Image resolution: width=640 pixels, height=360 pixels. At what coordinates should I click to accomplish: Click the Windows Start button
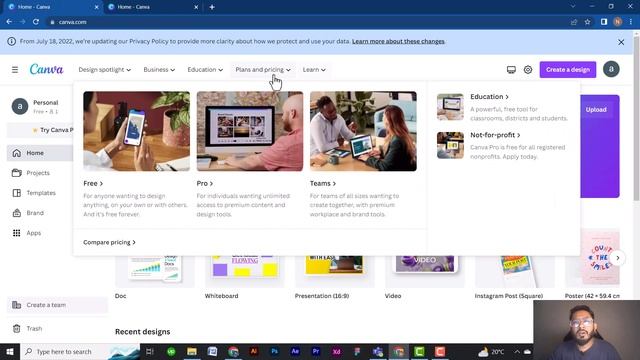tap(10, 351)
